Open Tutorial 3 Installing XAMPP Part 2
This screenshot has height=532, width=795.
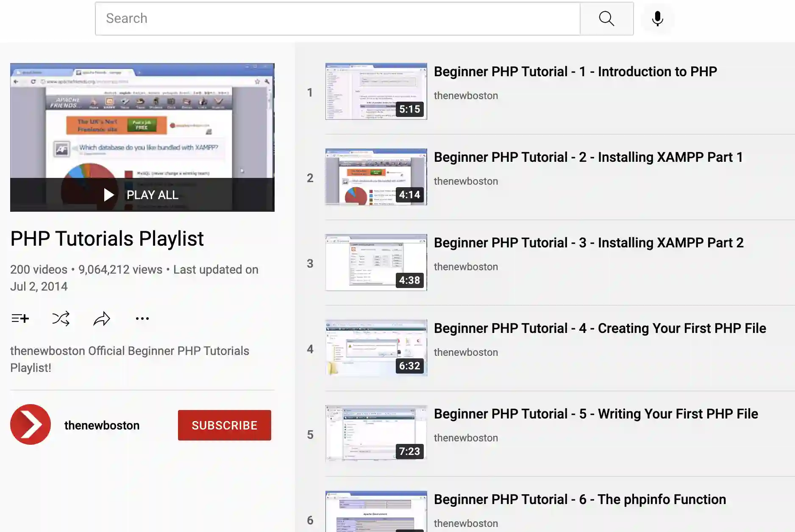coord(589,243)
